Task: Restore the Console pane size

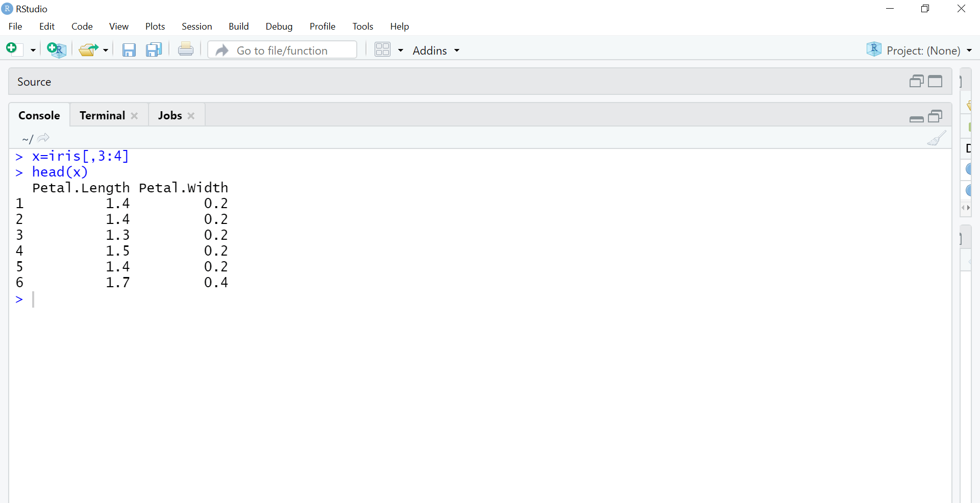Action: click(x=935, y=116)
